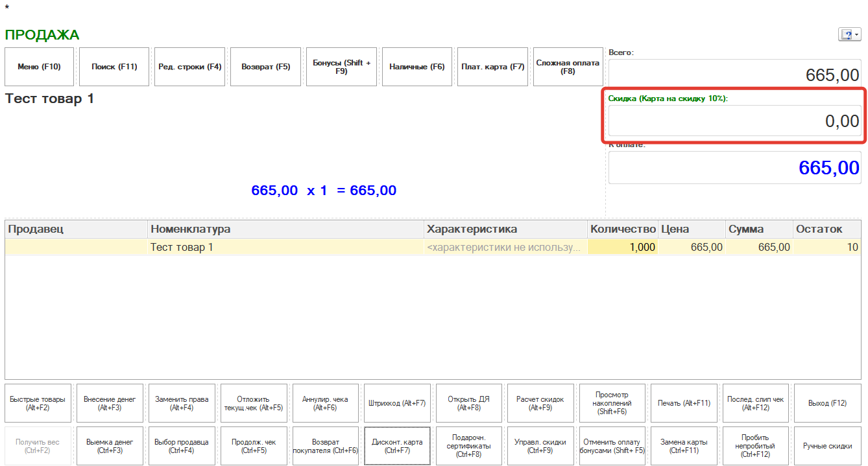The width and height of the screenshot is (868, 466).
Task: Open Меню (F10) button
Action: click(x=39, y=67)
